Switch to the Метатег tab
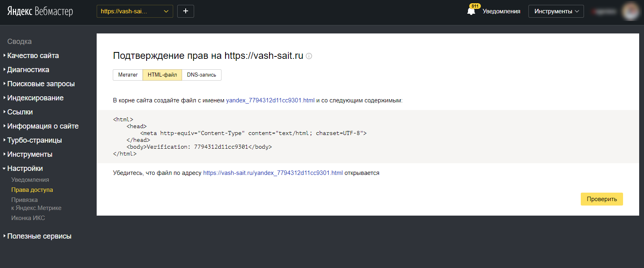The width and height of the screenshot is (644, 268). (x=128, y=75)
